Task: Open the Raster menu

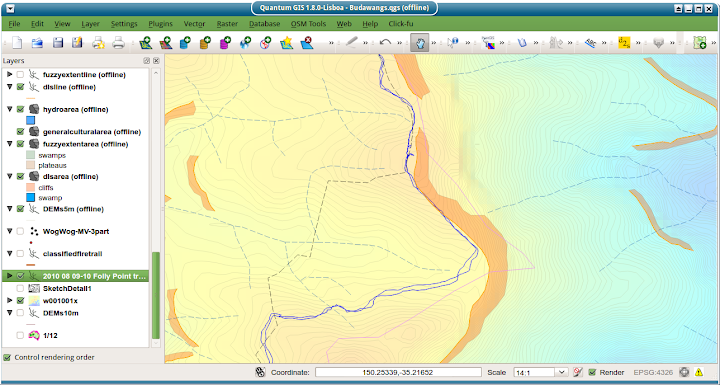Action: pos(227,24)
